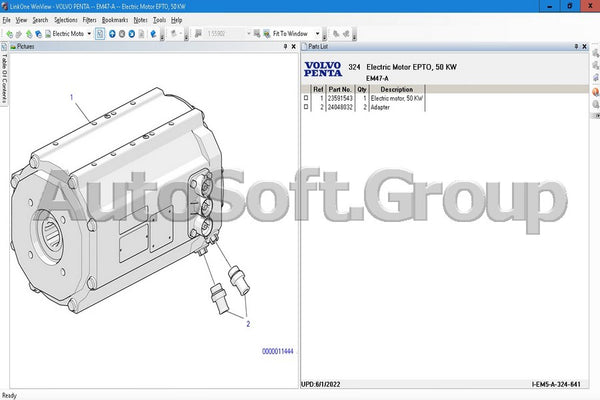Click the I-EM5-A-324-641 footer code
Viewport: 600px width, 400px height.
[x=556, y=384]
